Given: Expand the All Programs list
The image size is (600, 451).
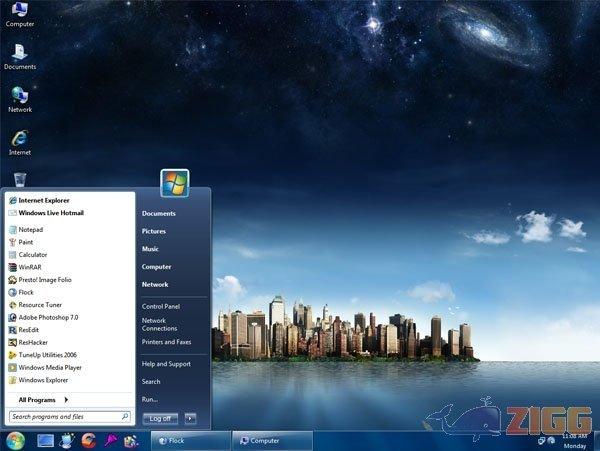Looking at the screenshot, I should click(x=43, y=399).
